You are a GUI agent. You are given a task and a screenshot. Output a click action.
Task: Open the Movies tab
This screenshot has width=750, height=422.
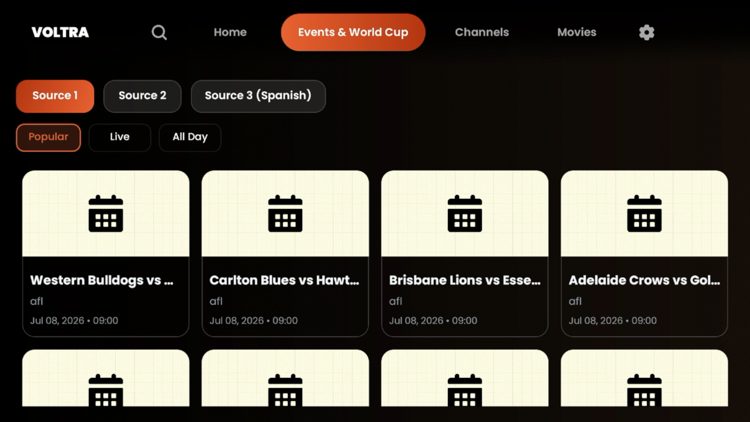click(x=577, y=32)
